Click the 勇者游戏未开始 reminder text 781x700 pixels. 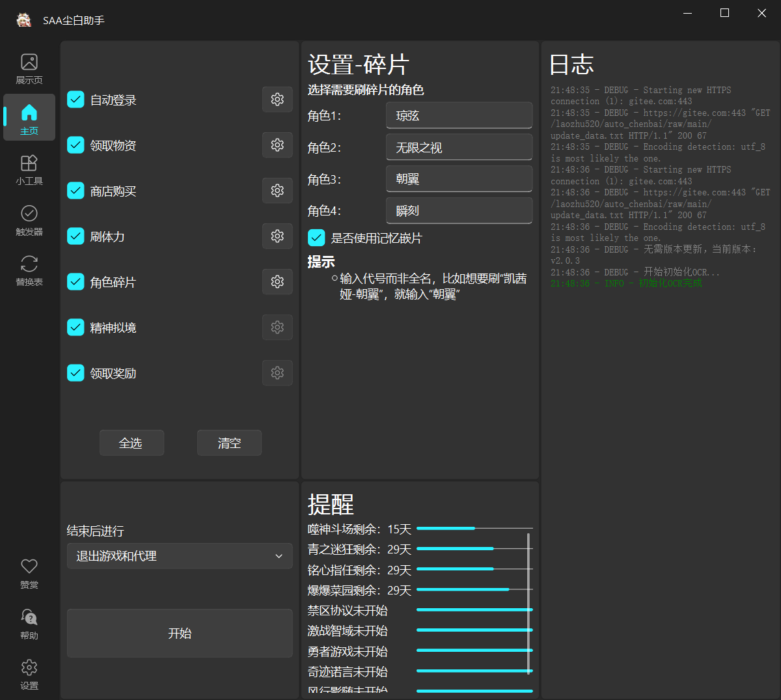coord(348,651)
